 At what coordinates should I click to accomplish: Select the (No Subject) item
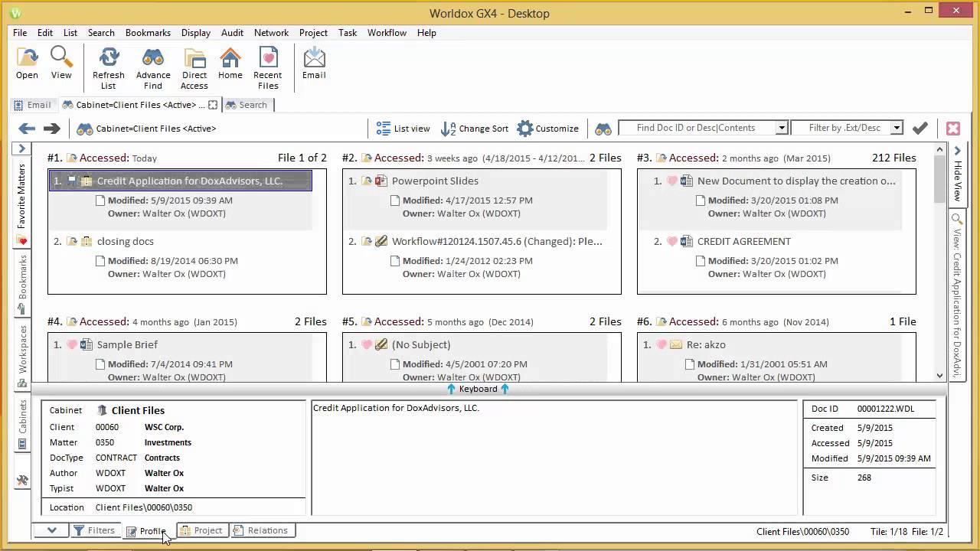(x=421, y=344)
